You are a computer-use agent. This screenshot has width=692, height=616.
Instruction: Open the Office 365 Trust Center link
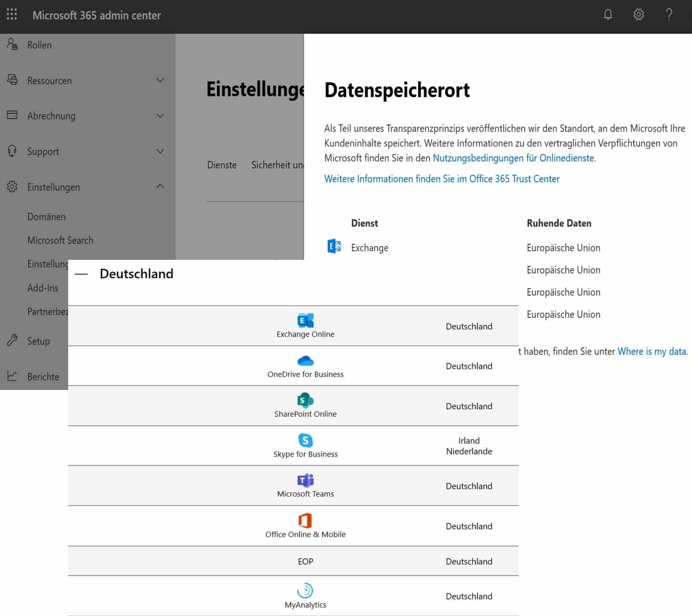coord(442,179)
